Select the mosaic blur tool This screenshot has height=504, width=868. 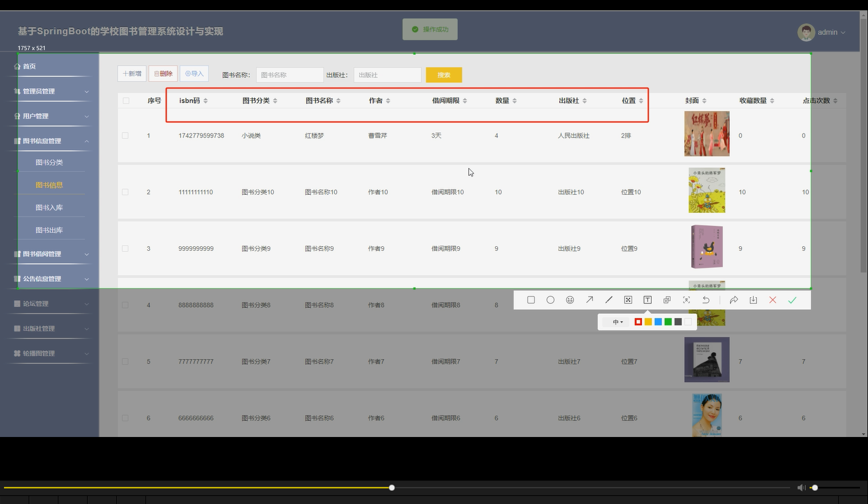(628, 300)
